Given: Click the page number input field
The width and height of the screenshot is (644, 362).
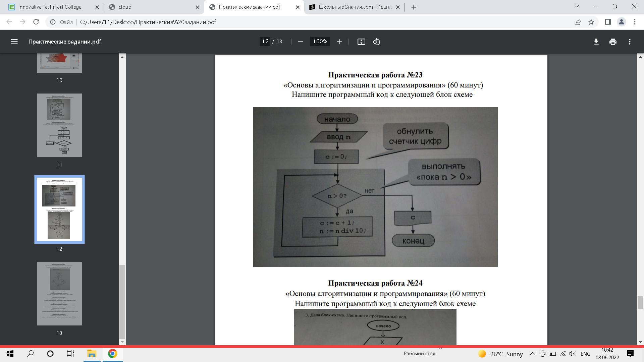Looking at the screenshot, I should (265, 42).
